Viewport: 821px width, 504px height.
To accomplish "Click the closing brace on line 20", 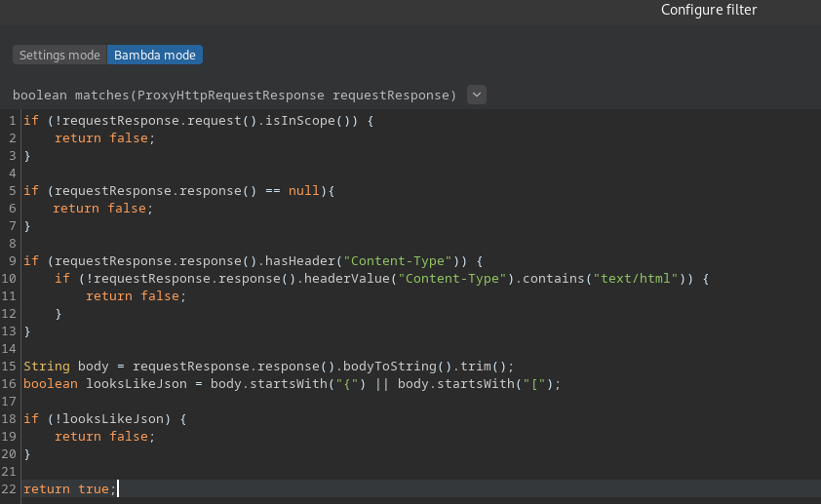I will tap(27, 454).
